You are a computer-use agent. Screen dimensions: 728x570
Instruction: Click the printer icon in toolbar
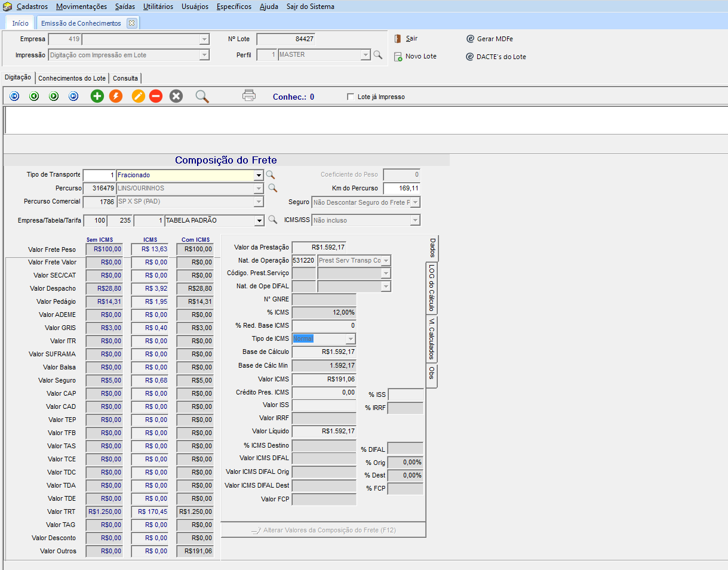coord(249,95)
